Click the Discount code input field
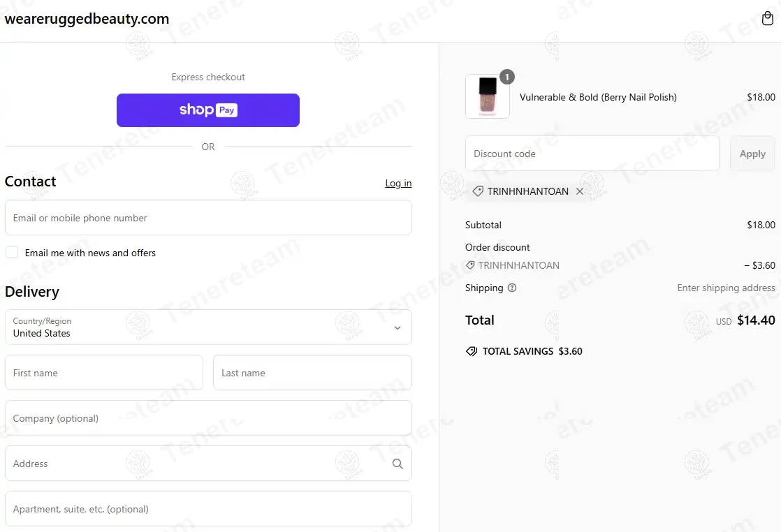Viewport: 781px width, 532px height. tap(592, 154)
